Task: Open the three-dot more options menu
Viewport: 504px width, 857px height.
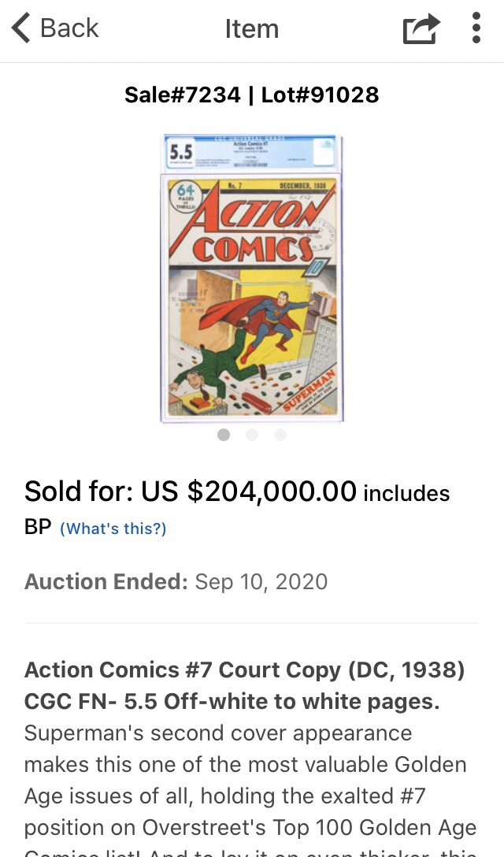Action: 476,28
